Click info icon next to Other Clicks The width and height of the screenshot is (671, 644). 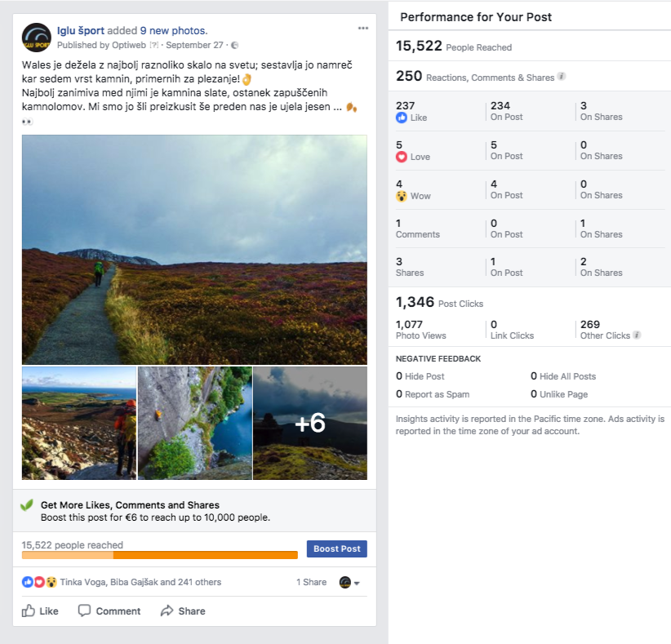(637, 335)
